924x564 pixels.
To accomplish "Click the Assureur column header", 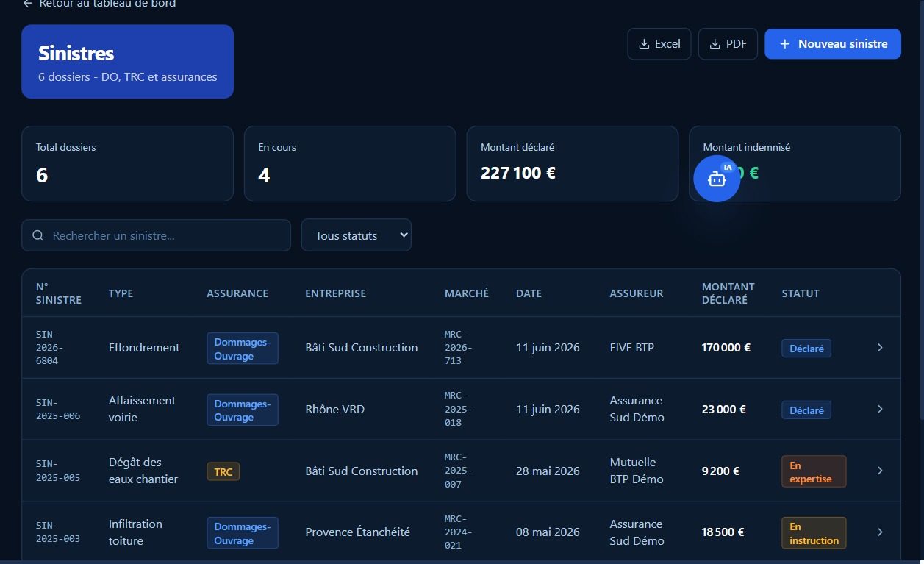I will click(x=637, y=293).
